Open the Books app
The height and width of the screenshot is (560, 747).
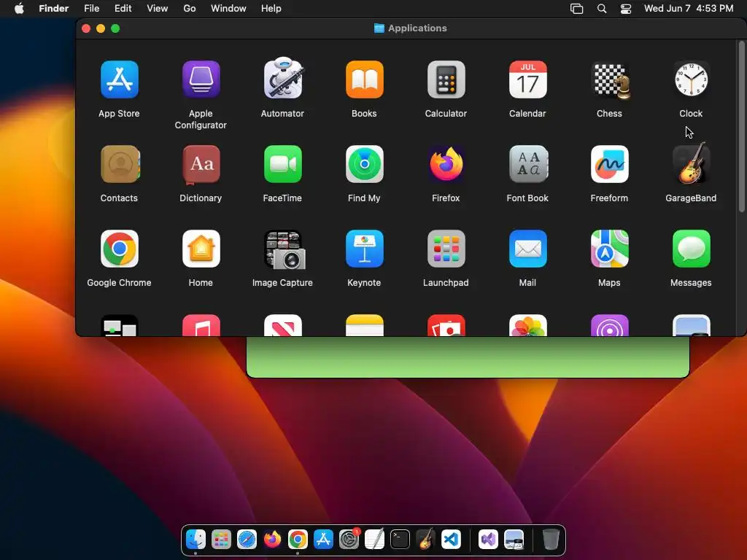365,79
